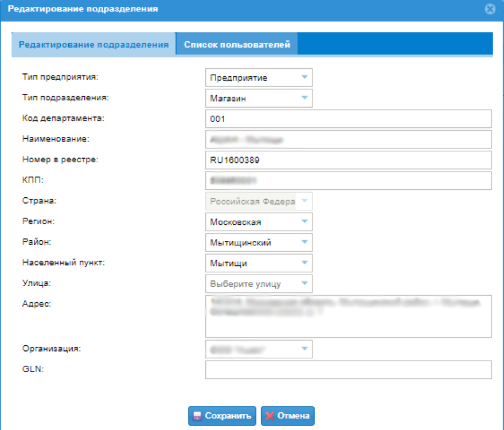Viewport: 504px width, 430px height.
Task: Click the Отмена cancel button
Action: click(x=287, y=416)
